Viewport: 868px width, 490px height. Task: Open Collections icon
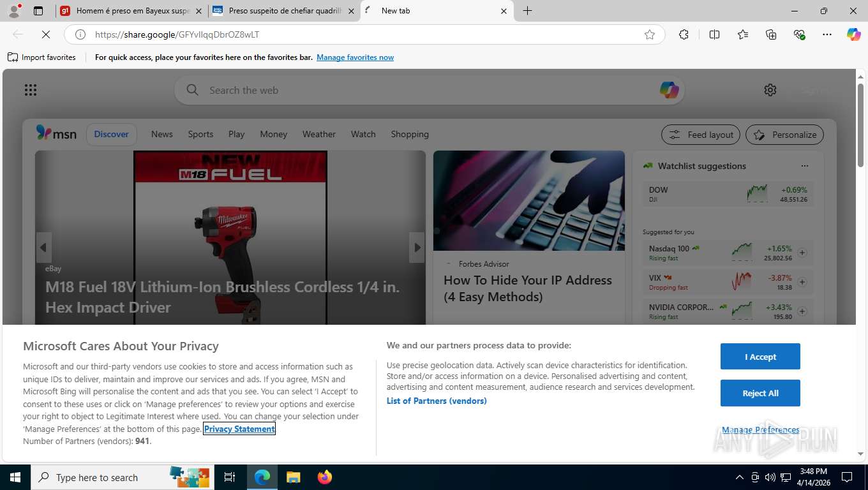771,34
